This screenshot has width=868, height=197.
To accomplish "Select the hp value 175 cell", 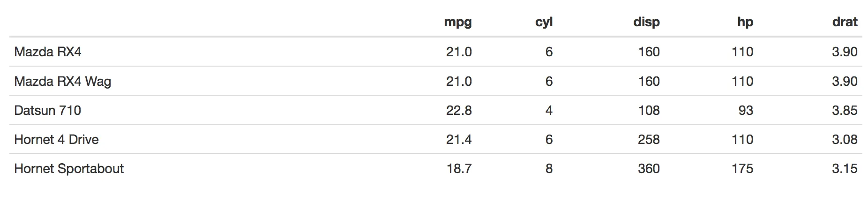I will [742, 168].
